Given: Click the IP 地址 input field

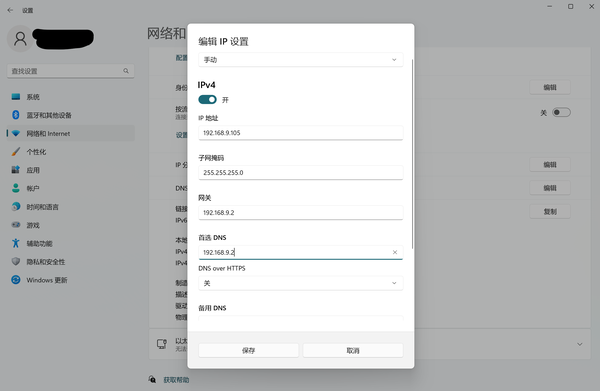Looking at the screenshot, I should [301, 133].
